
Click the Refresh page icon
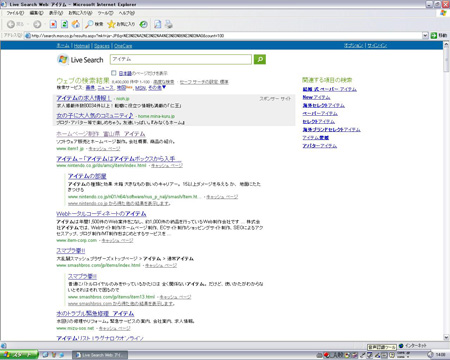point(64,24)
